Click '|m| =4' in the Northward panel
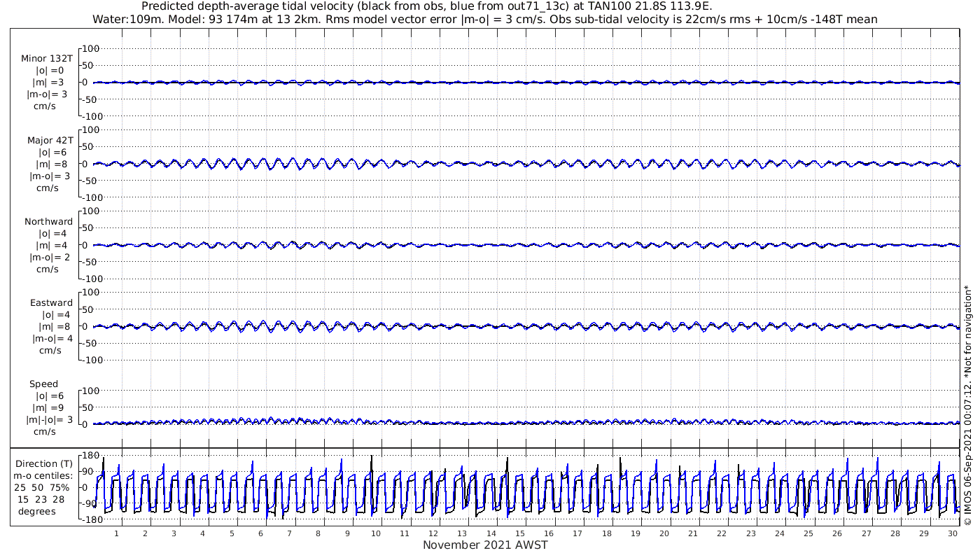The width and height of the screenshot is (980, 560). pos(51,245)
